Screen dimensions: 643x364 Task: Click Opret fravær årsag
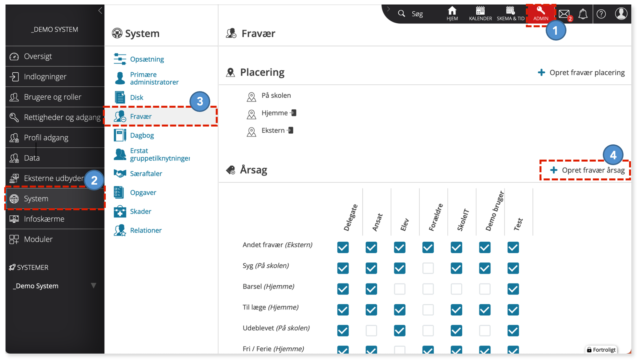point(587,170)
